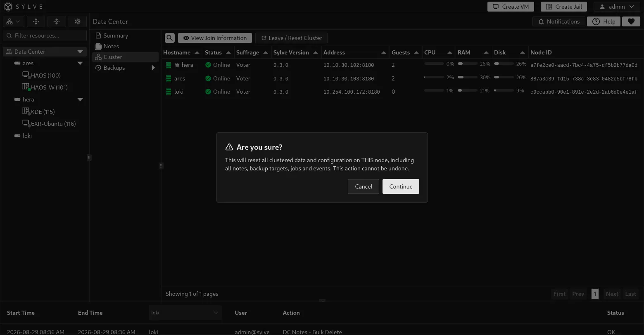Select HAOS (100) VM in tree

(x=45, y=75)
